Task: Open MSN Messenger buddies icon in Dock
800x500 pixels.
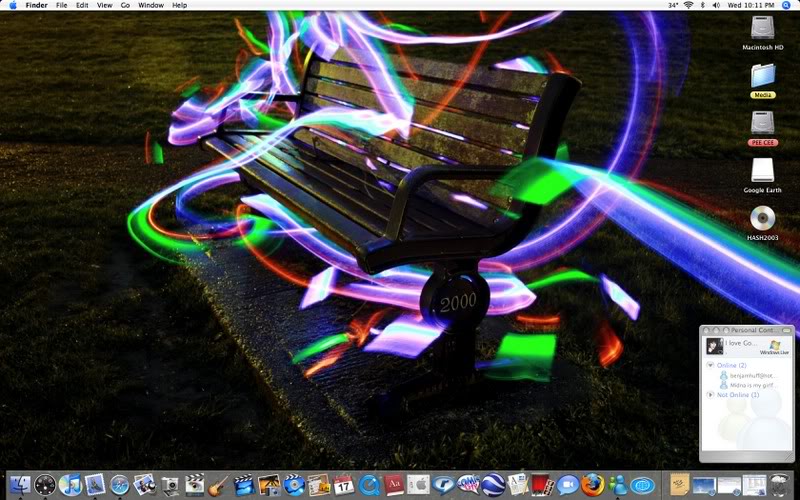Action: click(x=617, y=485)
